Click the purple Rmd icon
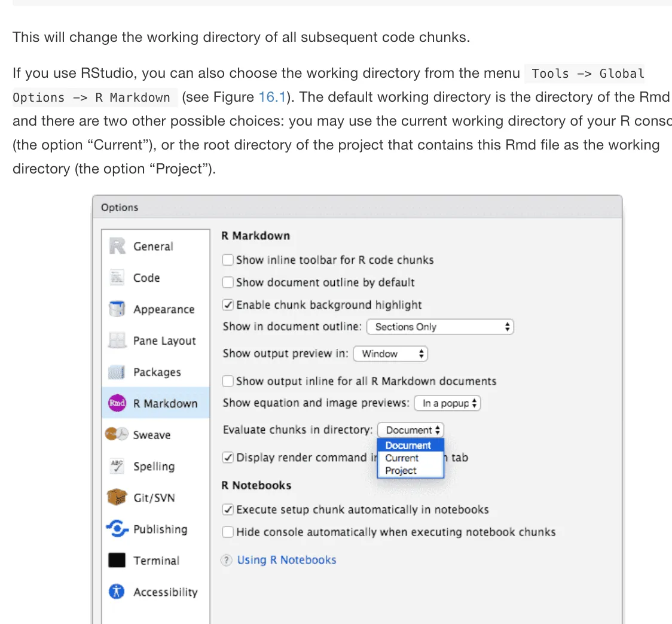672x624 pixels. coord(117,403)
